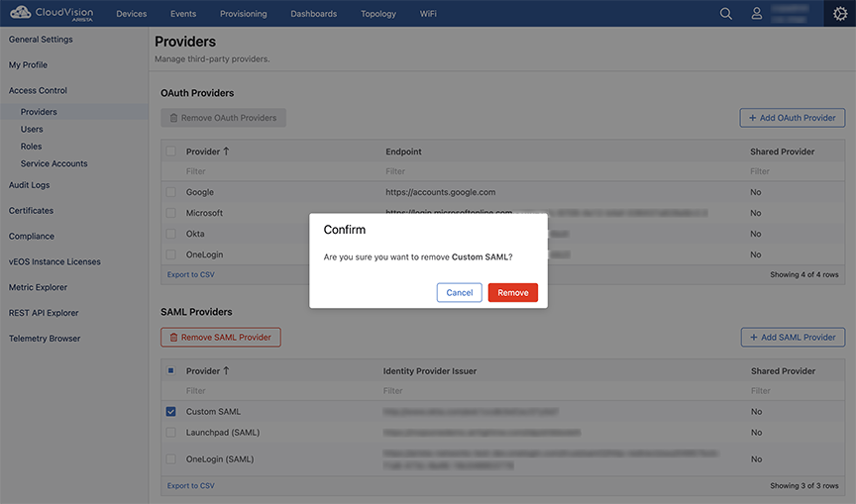The image size is (856, 504).
Task: Check the Launchpad (SAML) checkbox
Action: [x=170, y=432]
